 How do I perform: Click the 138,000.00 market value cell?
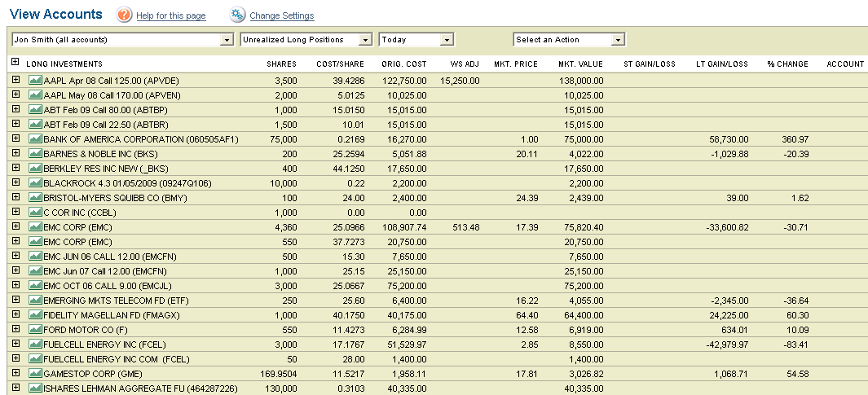click(x=581, y=81)
